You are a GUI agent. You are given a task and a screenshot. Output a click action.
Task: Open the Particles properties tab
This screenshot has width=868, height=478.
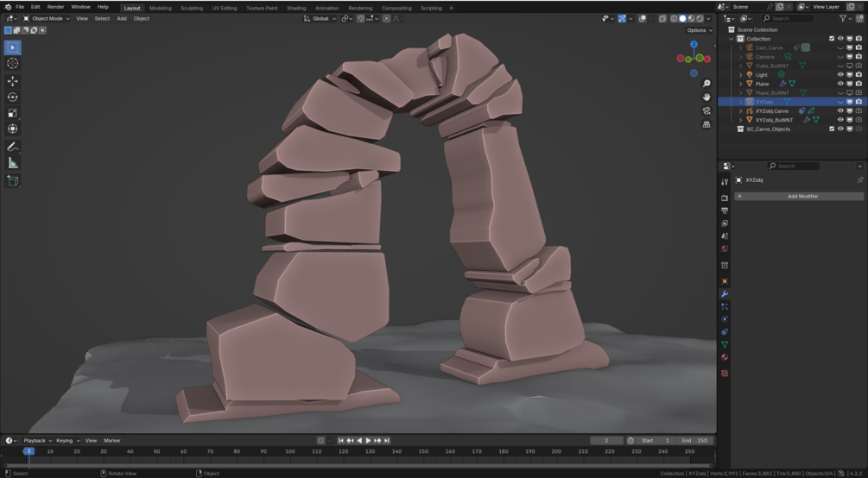[x=725, y=306]
